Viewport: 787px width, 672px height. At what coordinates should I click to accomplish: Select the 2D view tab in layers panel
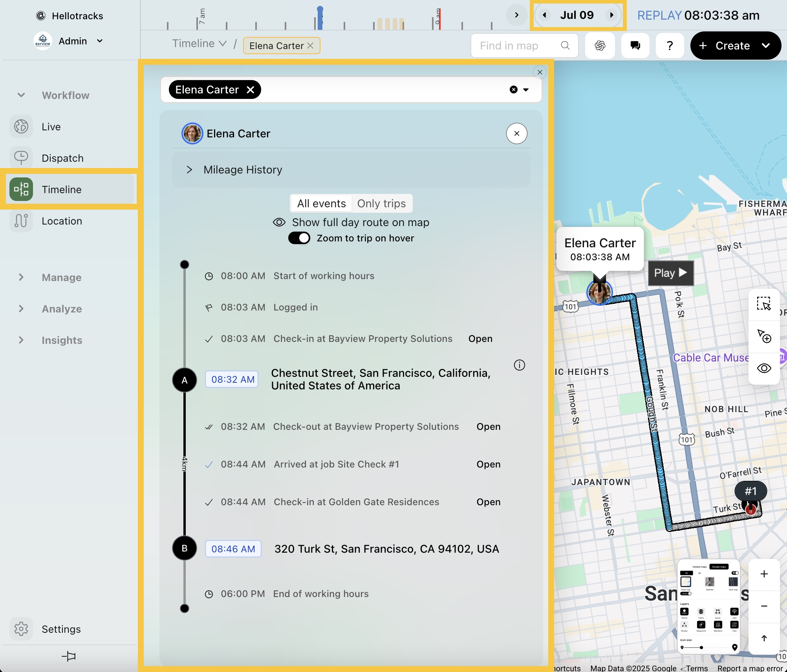click(x=686, y=573)
